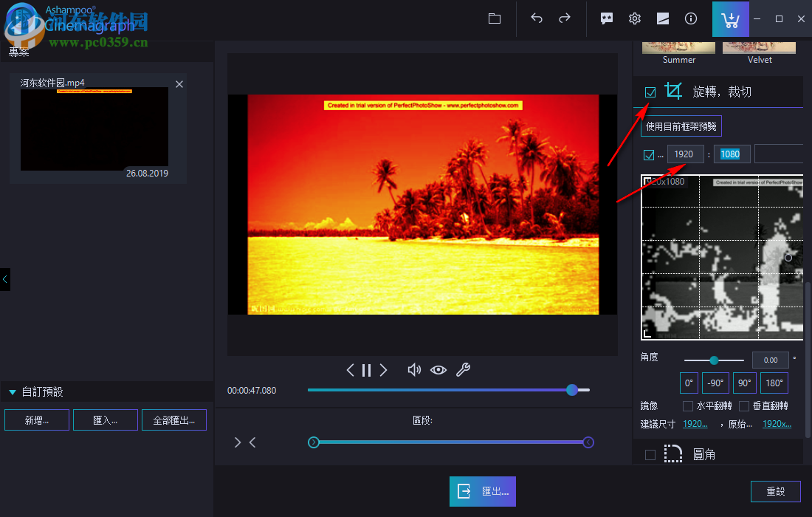Enable the 圓角 checkbox
This screenshot has height=517, width=812.
[x=650, y=455]
